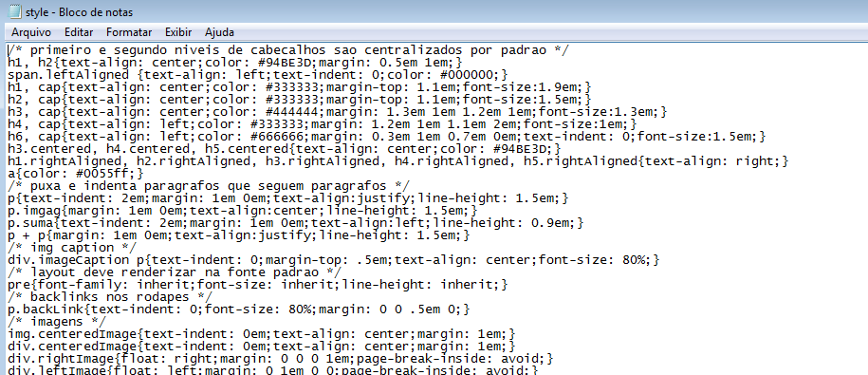Click the comment 'layout deve renderizar na fonte padrao'
Viewport: 868px width, 375px height.
point(175,272)
